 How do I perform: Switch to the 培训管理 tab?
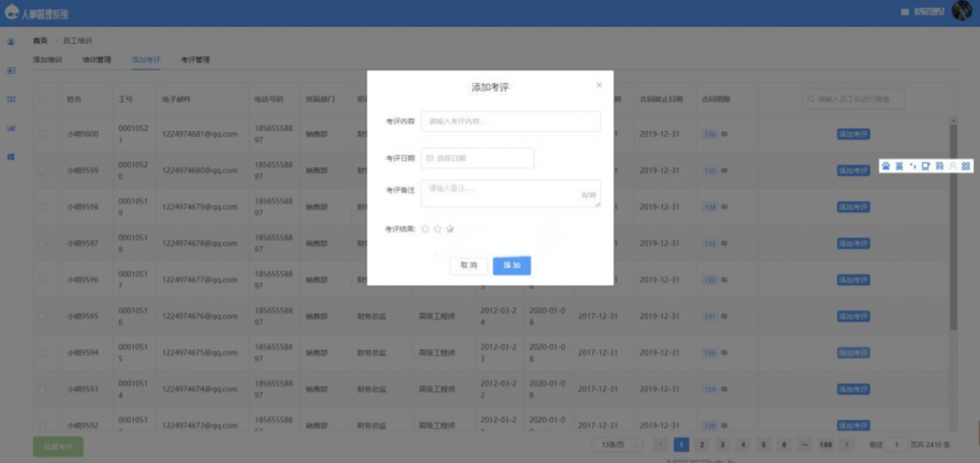tap(97, 60)
